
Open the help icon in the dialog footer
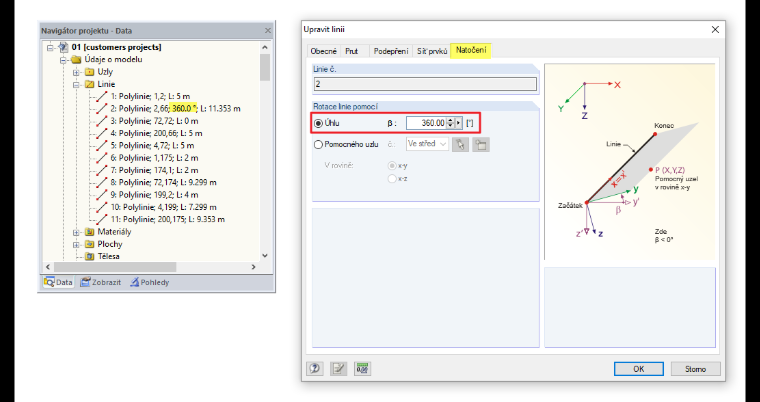tap(315, 369)
